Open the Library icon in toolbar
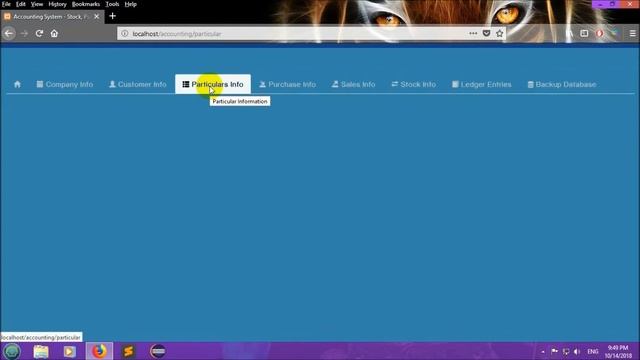The height and width of the screenshot is (360, 640). coord(569,33)
